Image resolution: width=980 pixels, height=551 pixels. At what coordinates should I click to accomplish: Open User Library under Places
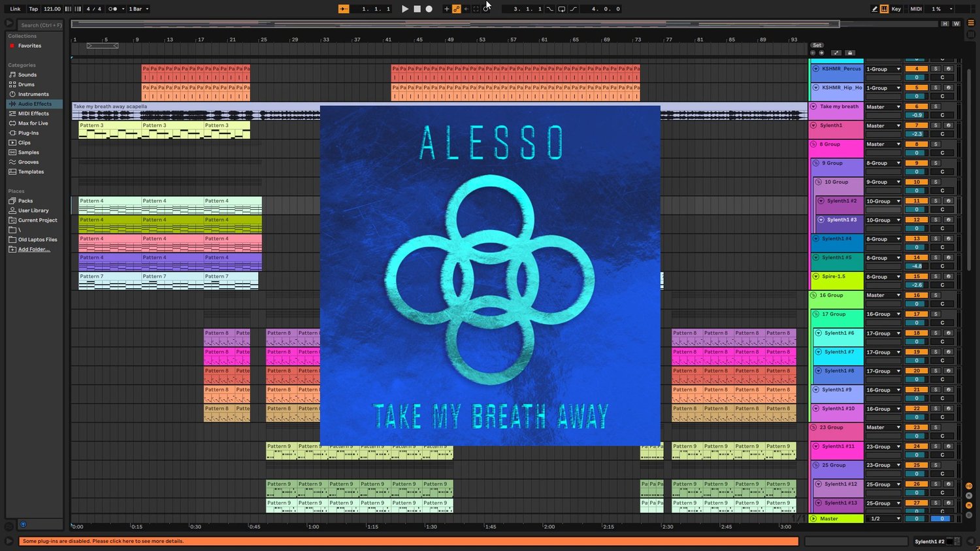33,210
